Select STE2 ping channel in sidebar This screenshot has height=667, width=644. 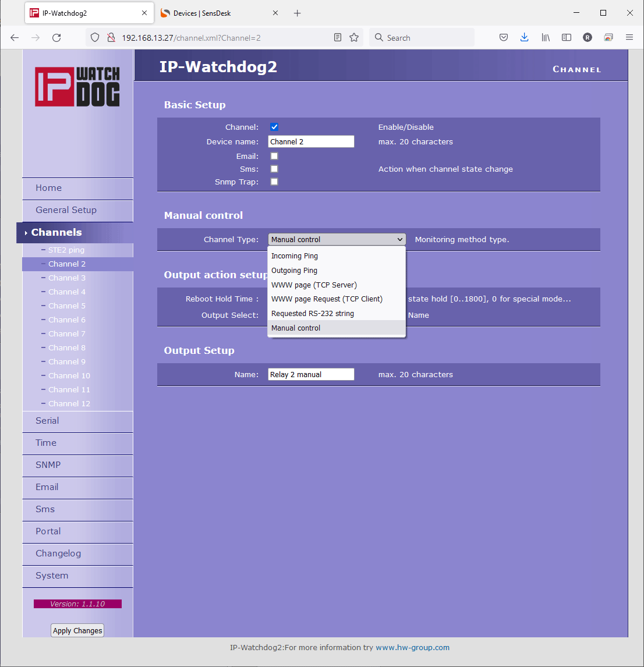pos(66,250)
